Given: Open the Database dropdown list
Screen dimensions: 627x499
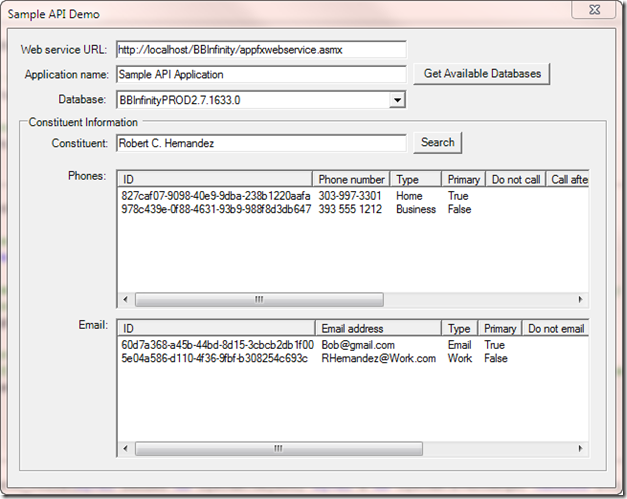Looking at the screenshot, I should (x=397, y=100).
